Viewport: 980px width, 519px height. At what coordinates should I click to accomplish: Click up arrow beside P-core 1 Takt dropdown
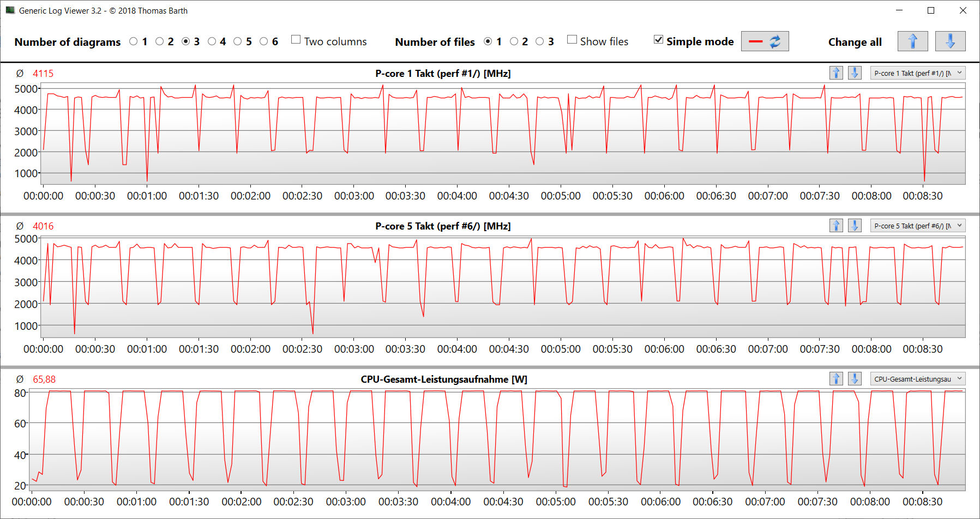[x=836, y=73]
